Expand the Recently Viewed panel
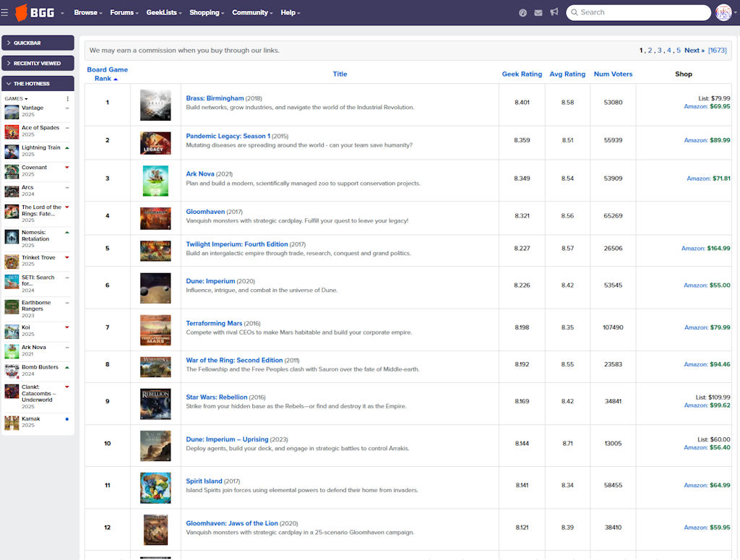Screen dimensions: 740x560 point(38,63)
